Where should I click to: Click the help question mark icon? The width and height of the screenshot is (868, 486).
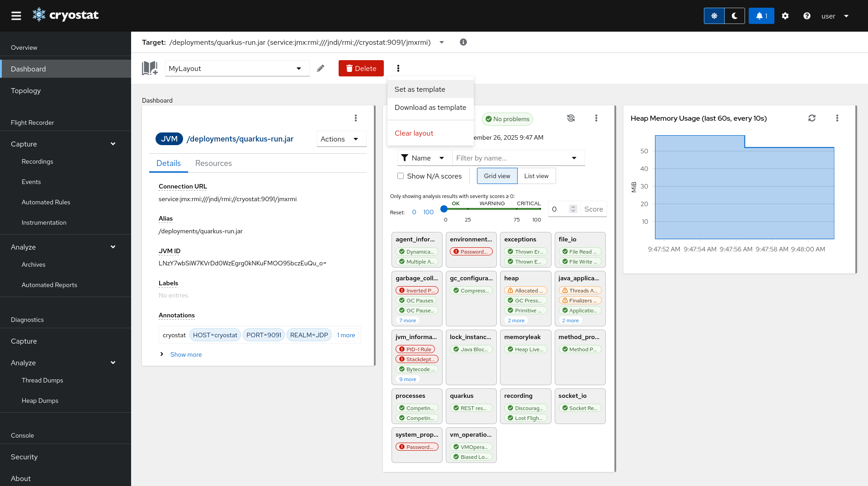(x=807, y=16)
